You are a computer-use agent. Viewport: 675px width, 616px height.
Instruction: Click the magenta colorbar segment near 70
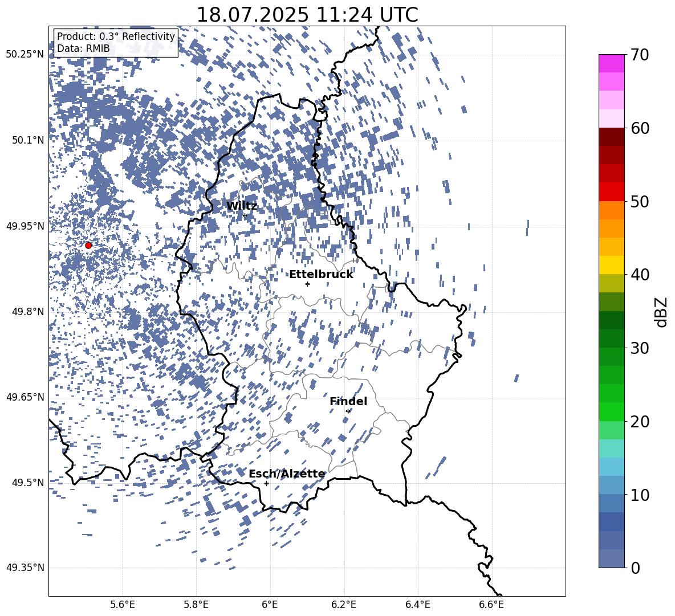(612, 63)
